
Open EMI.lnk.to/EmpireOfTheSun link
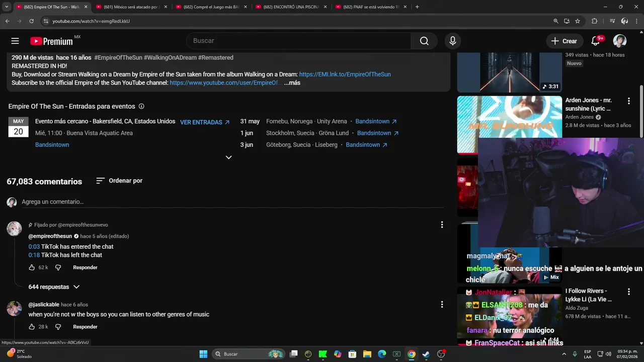(345, 74)
